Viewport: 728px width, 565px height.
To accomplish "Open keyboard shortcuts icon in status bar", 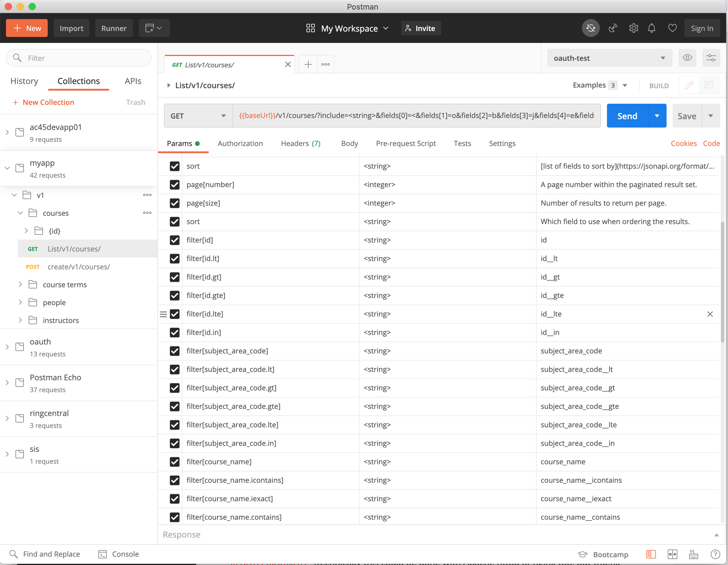I will coord(693,554).
